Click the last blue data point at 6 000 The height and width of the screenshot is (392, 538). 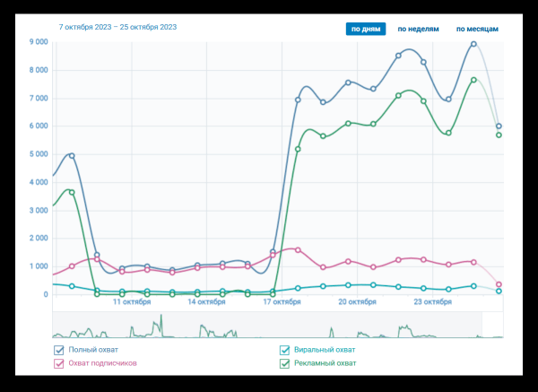[x=499, y=126]
